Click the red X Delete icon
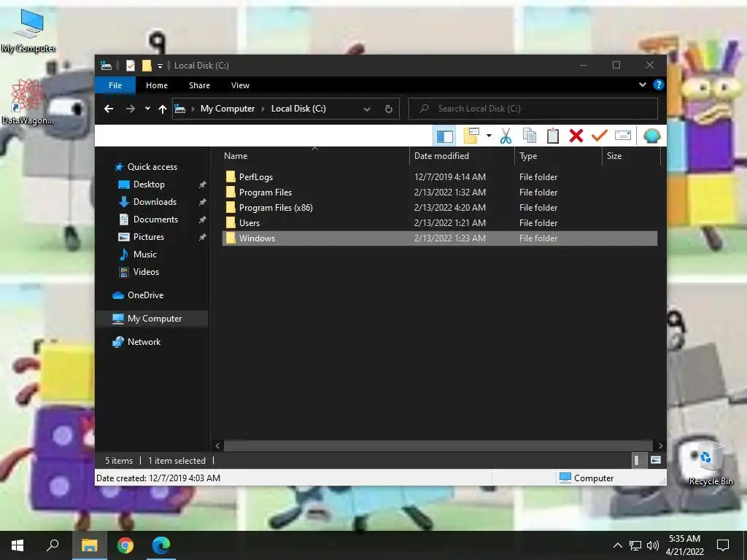This screenshot has height=560, width=747. tap(576, 136)
